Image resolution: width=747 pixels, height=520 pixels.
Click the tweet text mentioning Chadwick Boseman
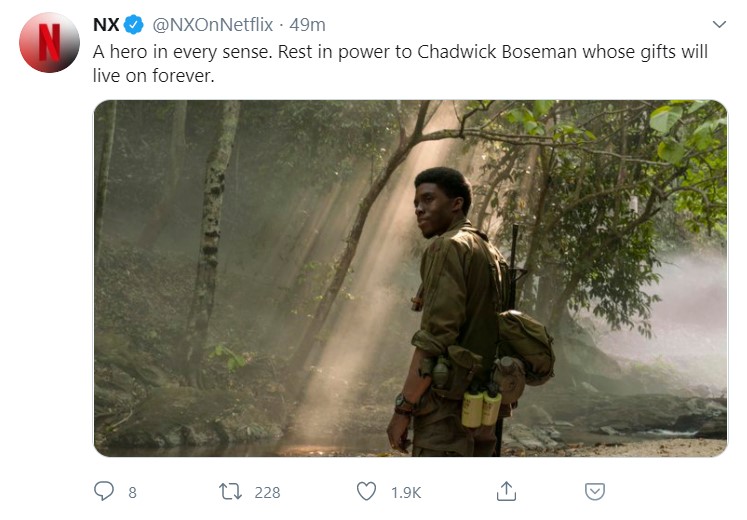tap(400, 63)
